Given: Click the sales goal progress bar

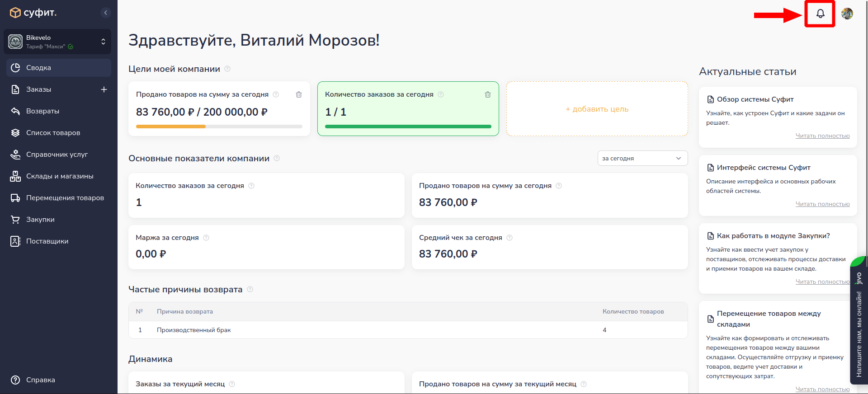Looking at the screenshot, I should click(x=219, y=127).
